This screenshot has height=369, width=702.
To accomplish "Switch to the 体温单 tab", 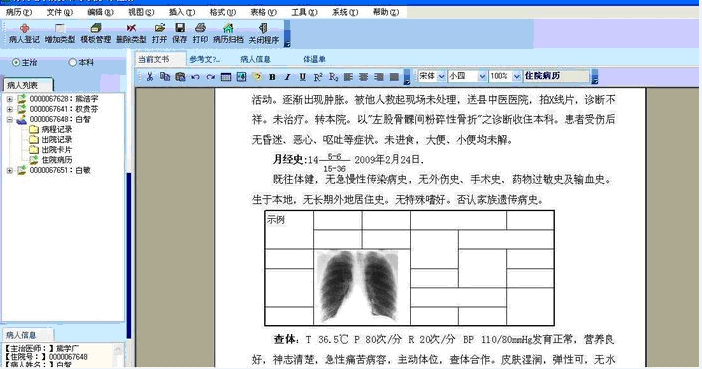I will pyautogui.click(x=314, y=59).
